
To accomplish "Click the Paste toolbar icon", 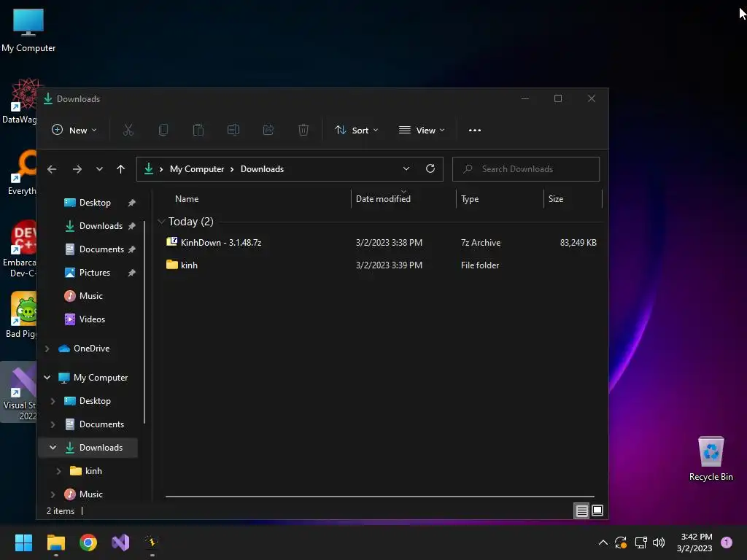I will pos(198,130).
